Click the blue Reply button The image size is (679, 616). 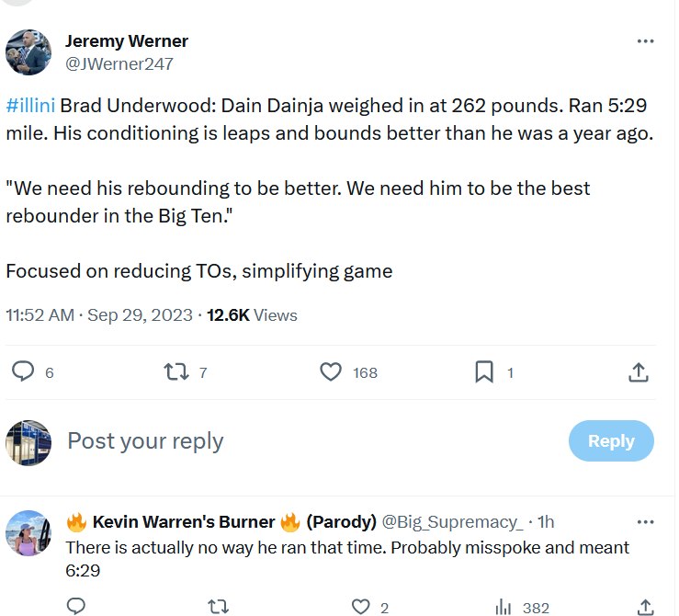(x=611, y=441)
